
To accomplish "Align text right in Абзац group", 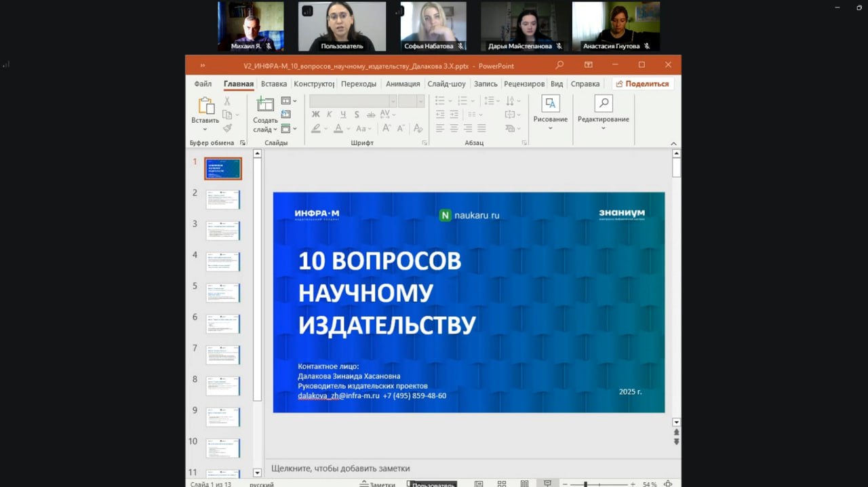I will [468, 128].
